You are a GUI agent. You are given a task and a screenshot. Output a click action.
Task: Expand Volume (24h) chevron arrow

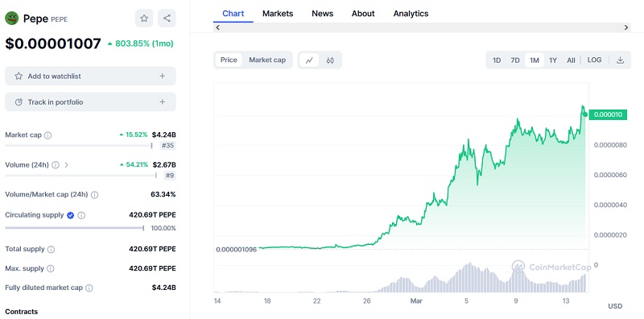(66, 165)
